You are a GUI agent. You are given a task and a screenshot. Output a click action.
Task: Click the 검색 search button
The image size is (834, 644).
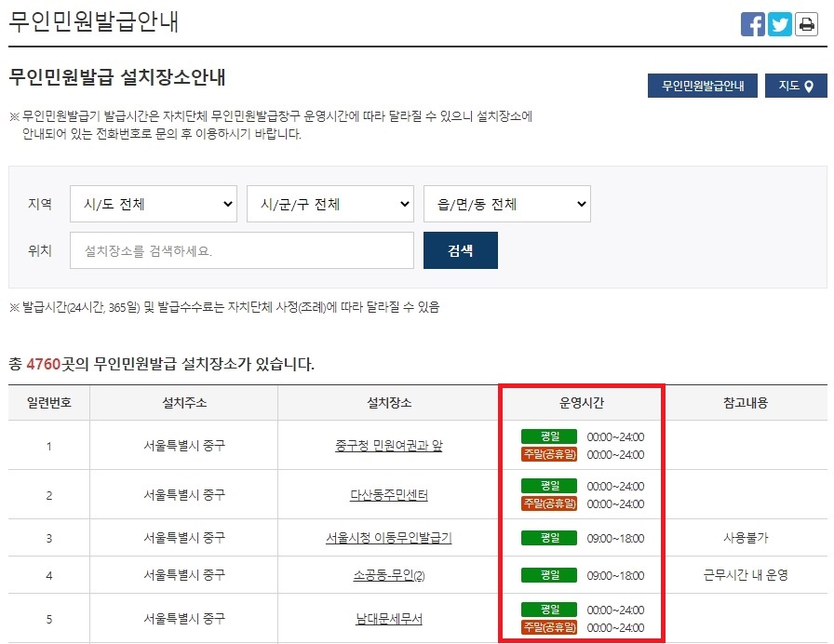[461, 250]
